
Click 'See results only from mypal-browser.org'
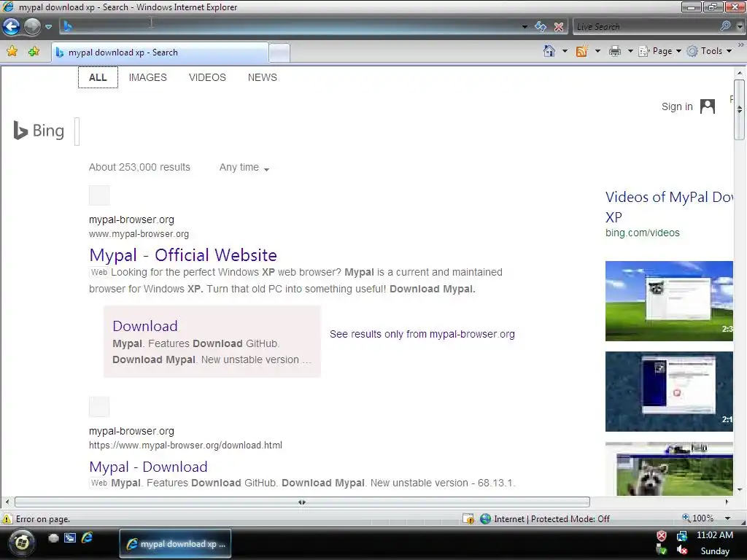pos(422,334)
